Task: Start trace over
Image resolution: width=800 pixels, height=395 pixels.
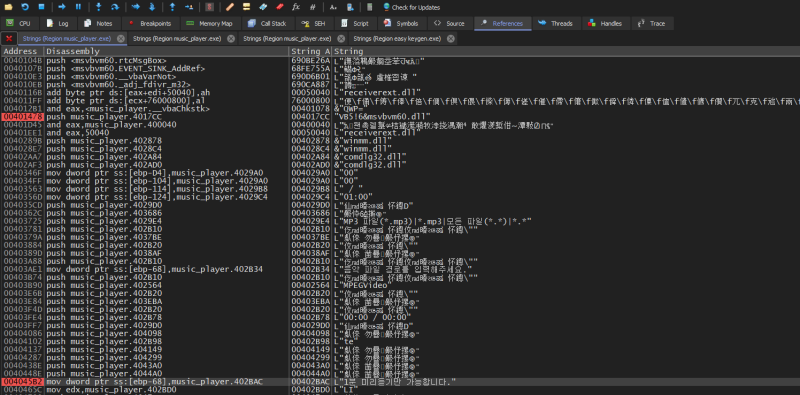Action: click(152, 7)
